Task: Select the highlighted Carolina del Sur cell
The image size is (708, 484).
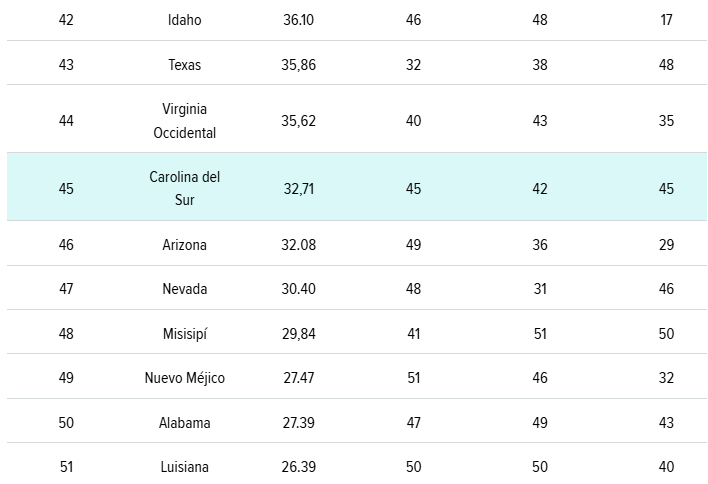Action: pyautogui.click(x=185, y=188)
